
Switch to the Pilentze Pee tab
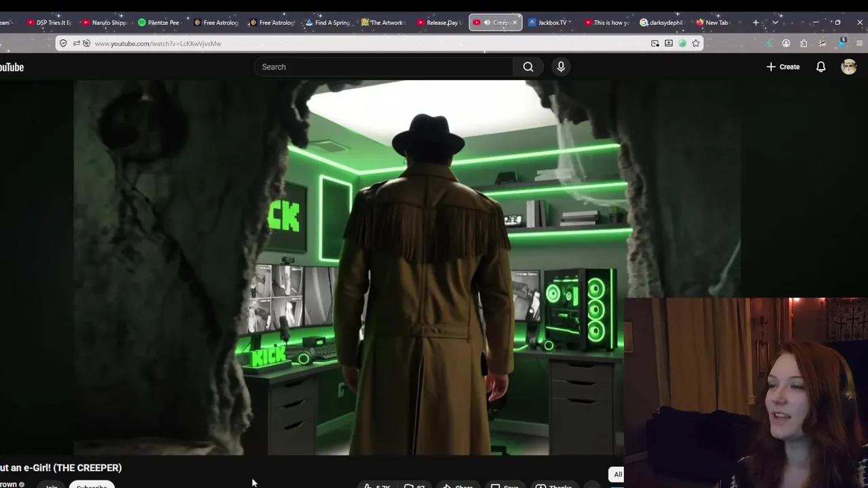161,22
